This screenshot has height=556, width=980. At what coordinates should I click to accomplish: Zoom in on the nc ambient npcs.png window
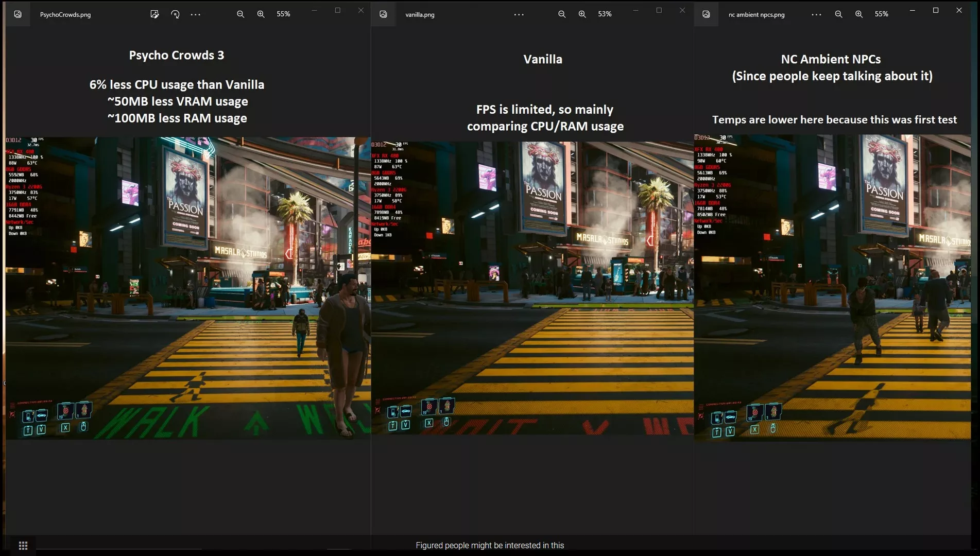pos(859,14)
